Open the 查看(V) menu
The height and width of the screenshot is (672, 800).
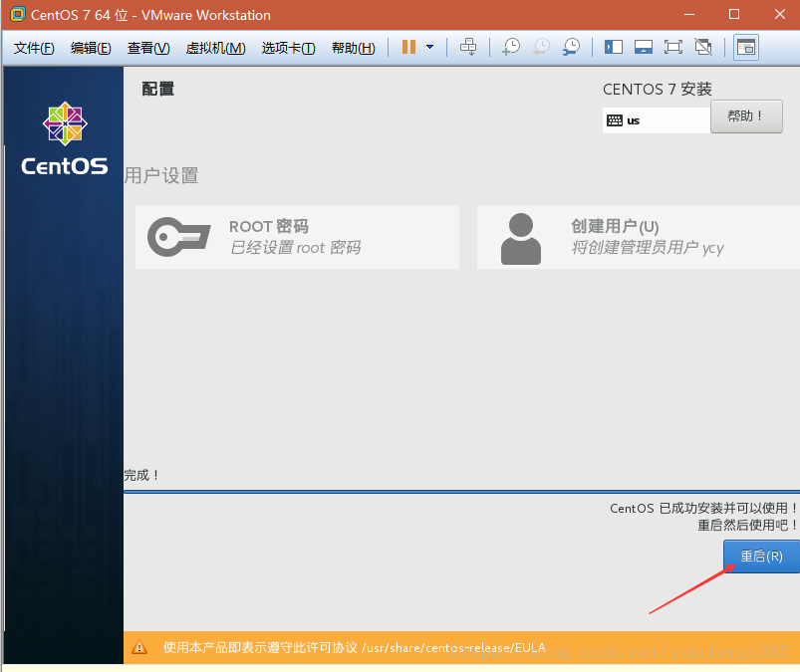click(x=148, y=48)
